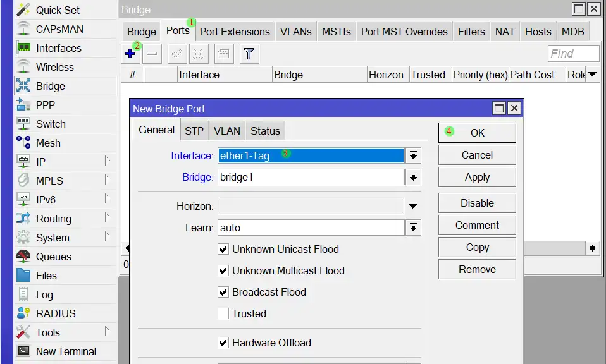Click the filter funnel icon

[x=249, y=54]
